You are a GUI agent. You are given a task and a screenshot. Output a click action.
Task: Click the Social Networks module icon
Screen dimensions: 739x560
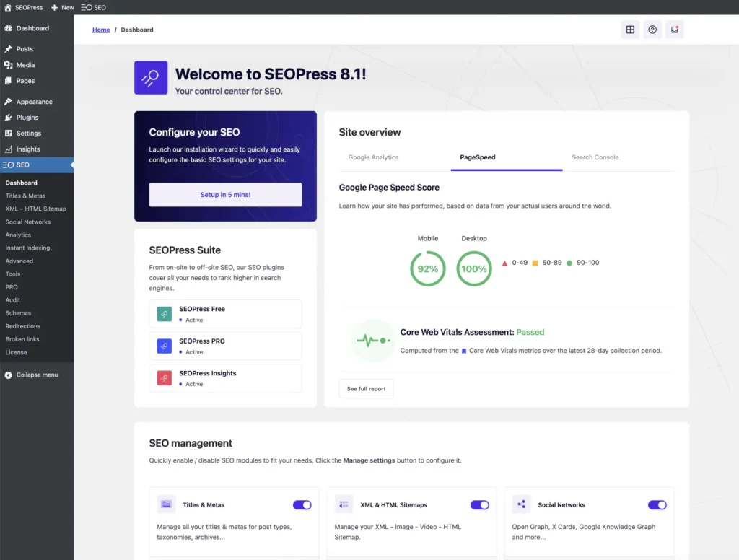pos(521,504)
